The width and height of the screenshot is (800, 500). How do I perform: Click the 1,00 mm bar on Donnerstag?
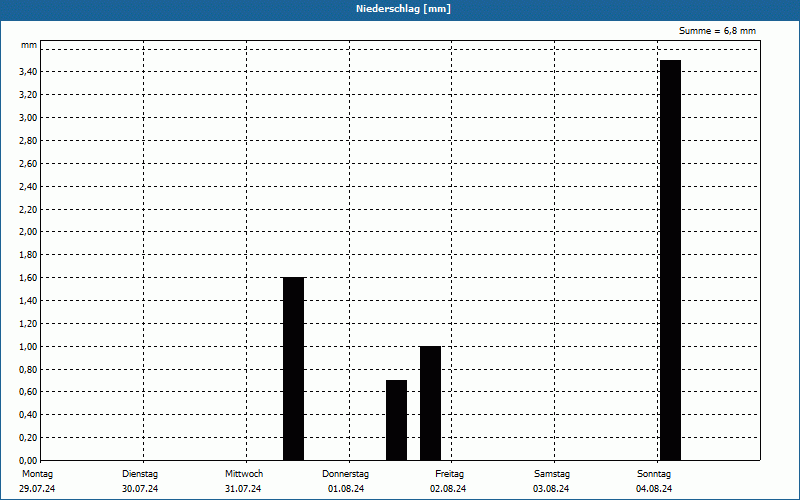click(430, 403)
